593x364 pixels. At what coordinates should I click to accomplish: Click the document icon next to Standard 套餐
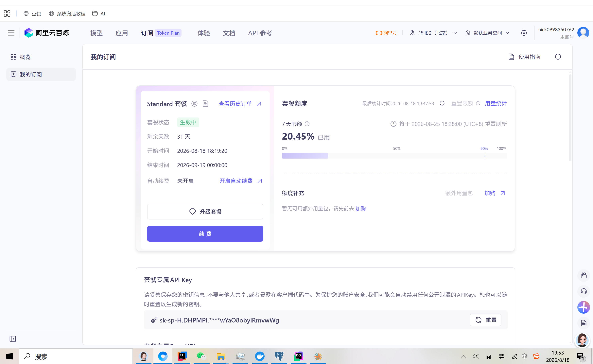coord(205,104)
